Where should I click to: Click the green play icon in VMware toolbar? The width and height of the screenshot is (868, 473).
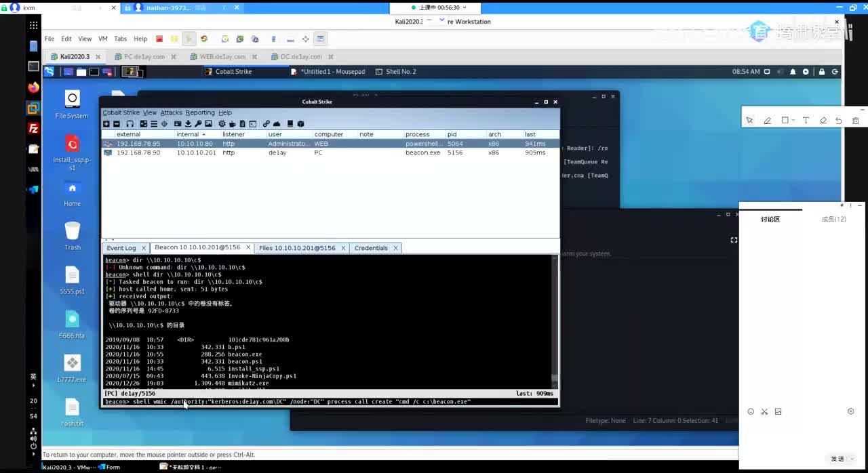click(x=189, y=39)
